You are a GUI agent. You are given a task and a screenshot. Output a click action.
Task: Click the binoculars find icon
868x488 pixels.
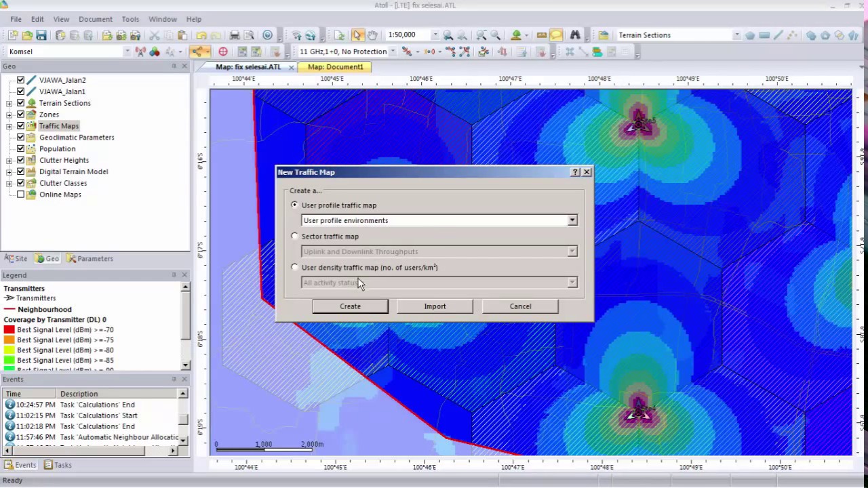tap(575, 35)
